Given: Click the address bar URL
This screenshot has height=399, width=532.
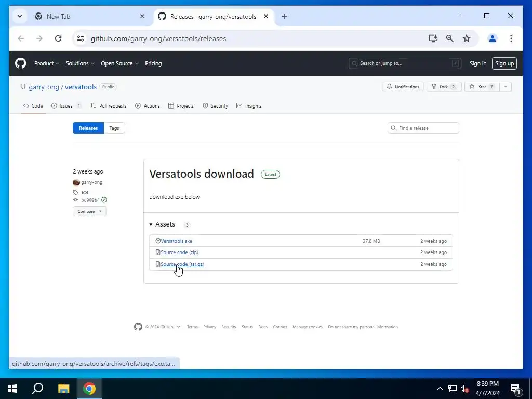Looking at the screenshot, I should 158,38.
